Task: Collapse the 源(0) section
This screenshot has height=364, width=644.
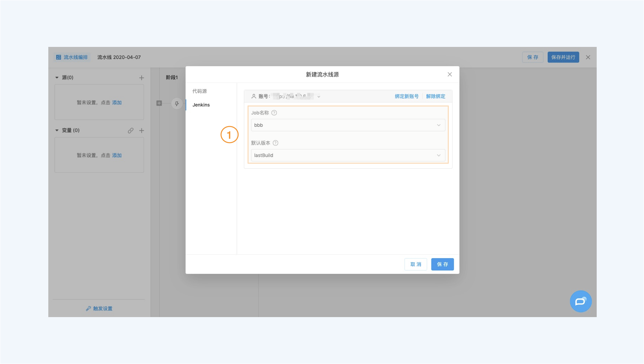Action: coord(57,78)
